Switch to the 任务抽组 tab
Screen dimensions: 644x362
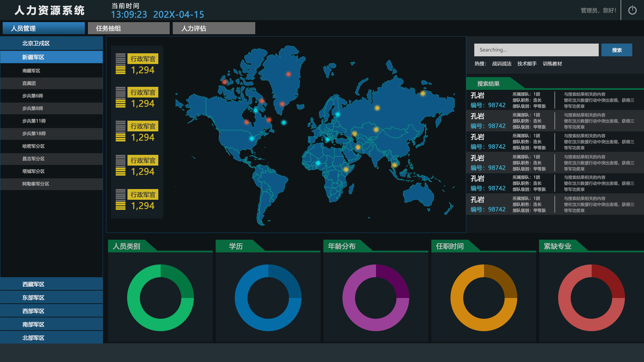128,28
